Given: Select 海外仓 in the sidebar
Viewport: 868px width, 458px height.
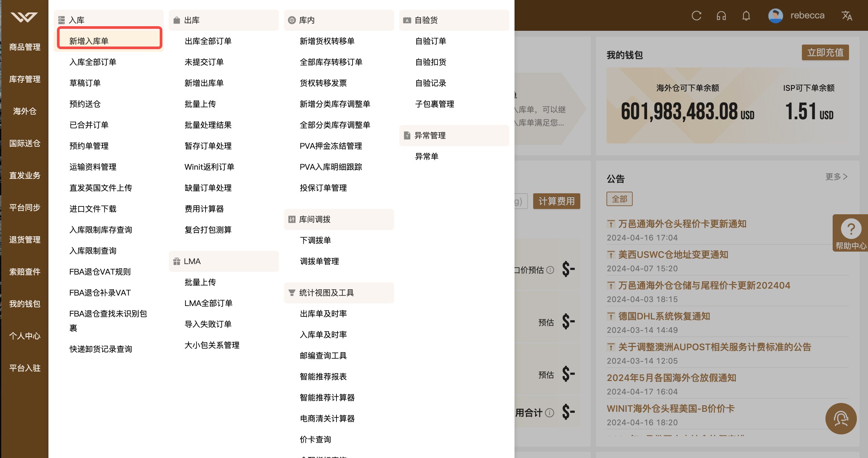Looking at the screenshot, I should tap(25, 111).
